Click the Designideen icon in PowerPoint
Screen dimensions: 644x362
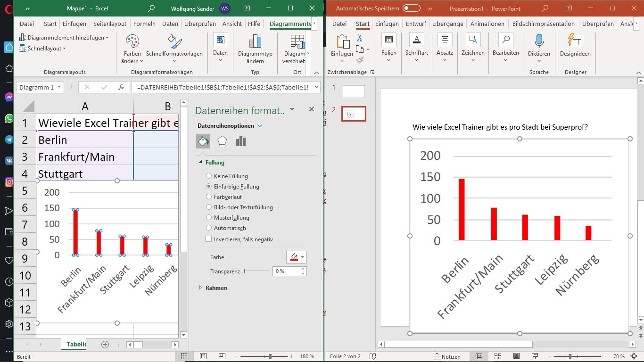pos(575,41)
